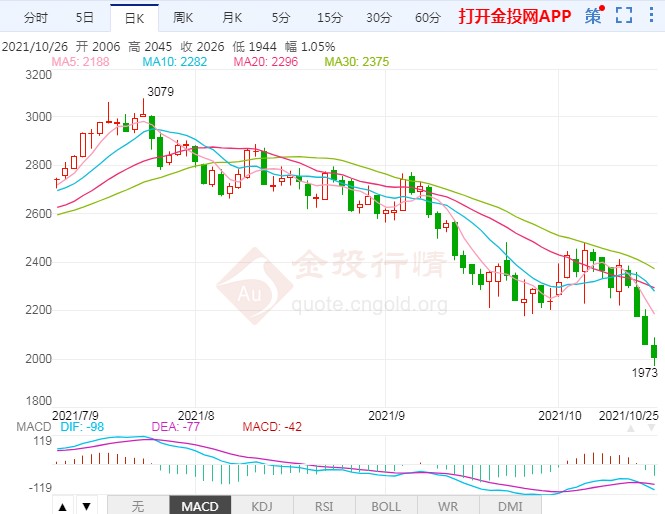Select the MACD indicator button
Image resolution: width=665 pixels, height=514 pixels.
click(x=200, y=506)
